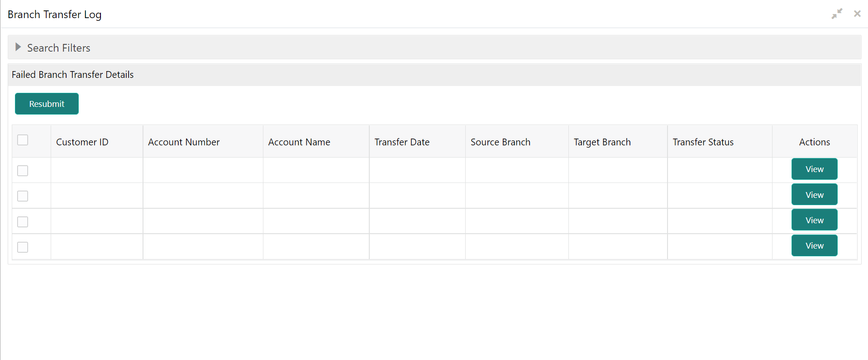Viewport: 868px width, 360px height.
Task: Check the third row checkbox
Action: click(x=23, y=222)
